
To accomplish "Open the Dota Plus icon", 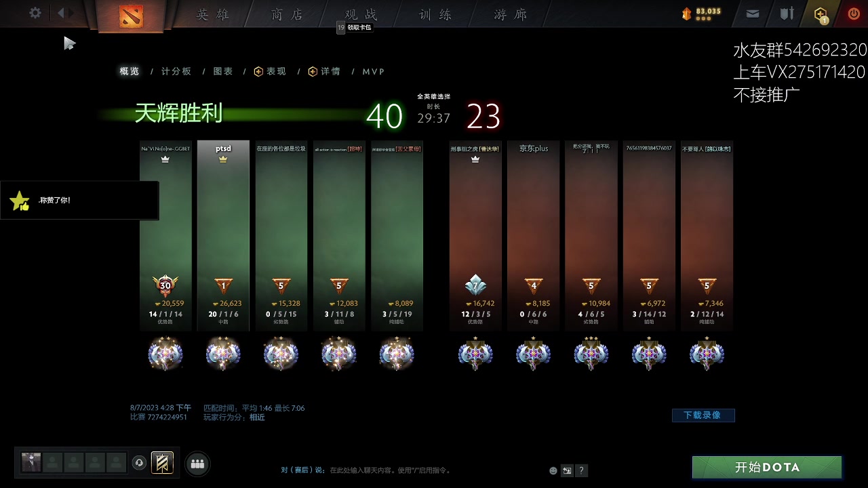I will [x=821, y=14].
